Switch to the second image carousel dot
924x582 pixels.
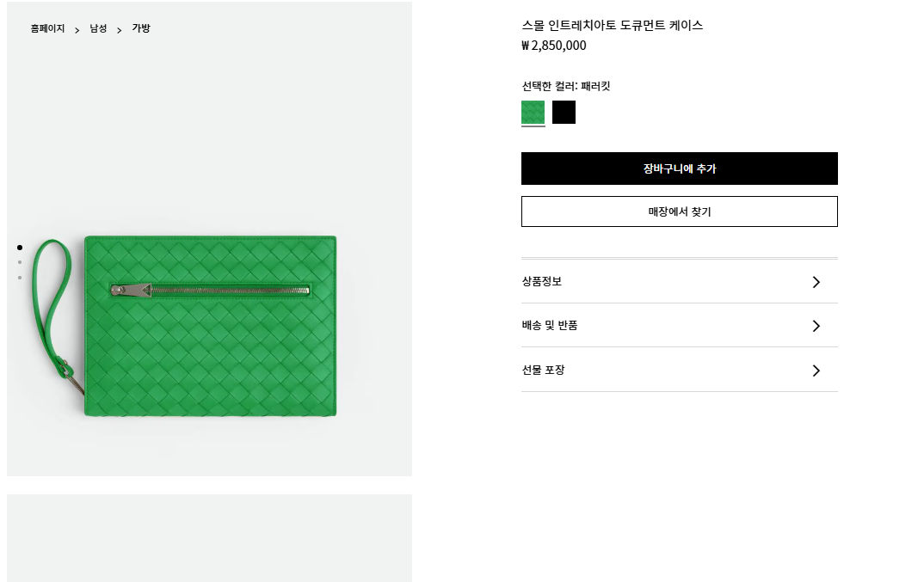[x=20, y=262]
